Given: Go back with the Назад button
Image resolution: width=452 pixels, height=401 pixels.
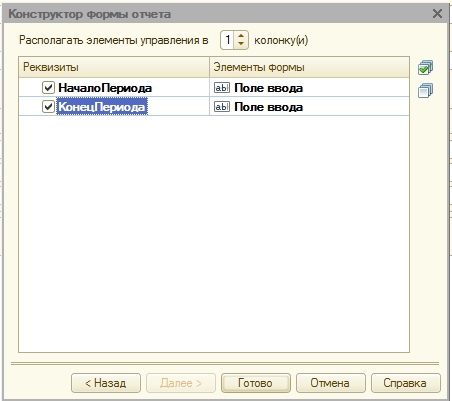Looking at the screenshot, I should tap(106, 383).
